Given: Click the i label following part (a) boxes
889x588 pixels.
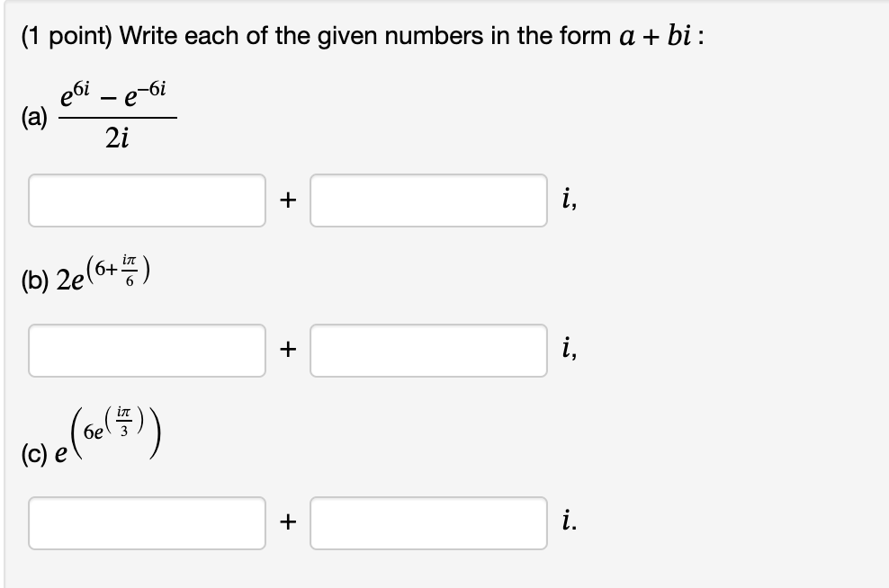Looking at the screenshot, I should point(570,200).
